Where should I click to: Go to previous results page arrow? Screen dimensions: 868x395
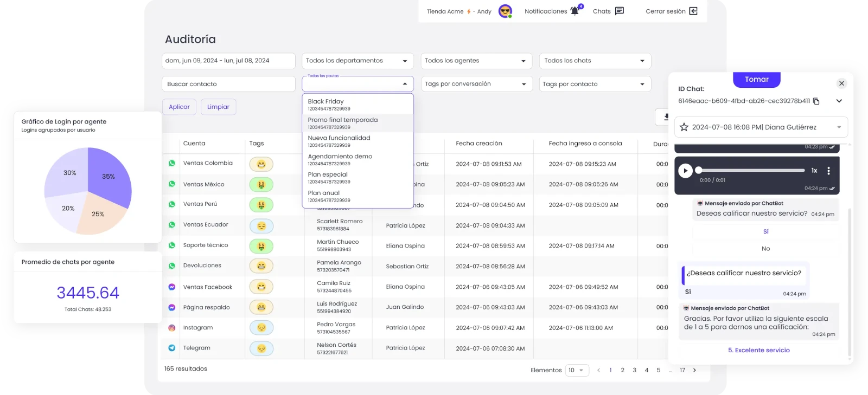(598, 371)
